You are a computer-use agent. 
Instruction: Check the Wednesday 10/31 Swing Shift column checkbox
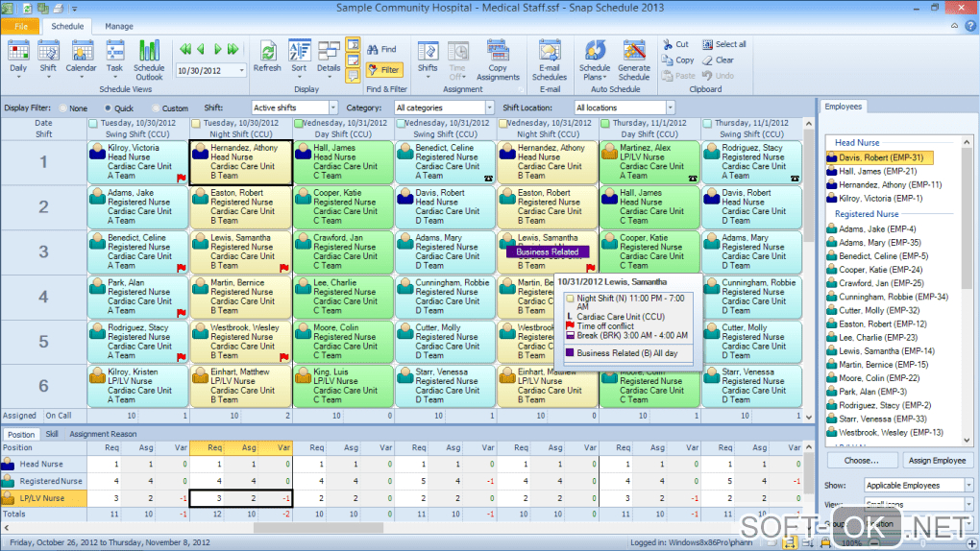[x=401, y=123]
